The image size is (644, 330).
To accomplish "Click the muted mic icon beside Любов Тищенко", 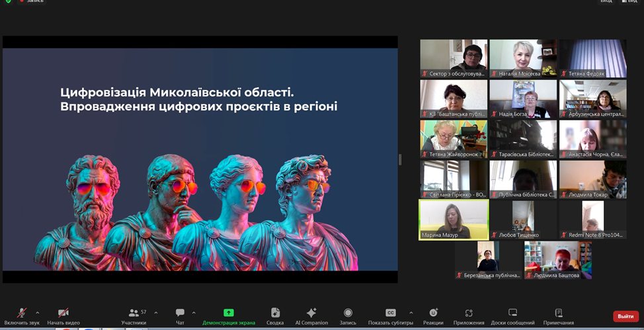I will coord(494,235).
